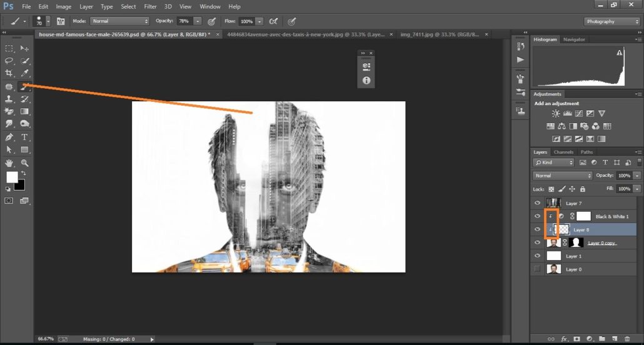Select the Dodge tool
This screenshot has height=345, width=644.
tap(24, 124)
